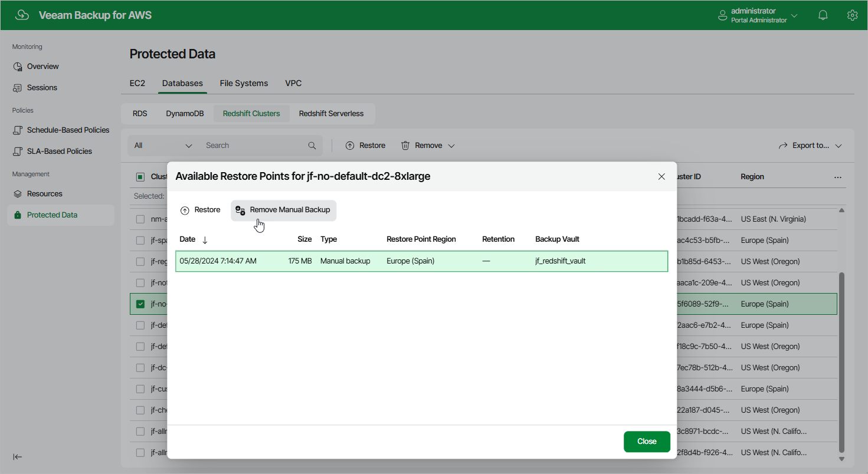Click the US East (N. Virginia) cell
868x474 pixels.
pyautogui.click(x=774, y=219)
